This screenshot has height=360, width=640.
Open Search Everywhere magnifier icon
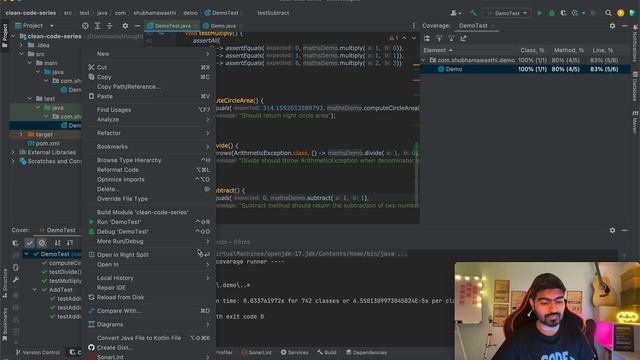pyautogui.click(x=608, y=13)
